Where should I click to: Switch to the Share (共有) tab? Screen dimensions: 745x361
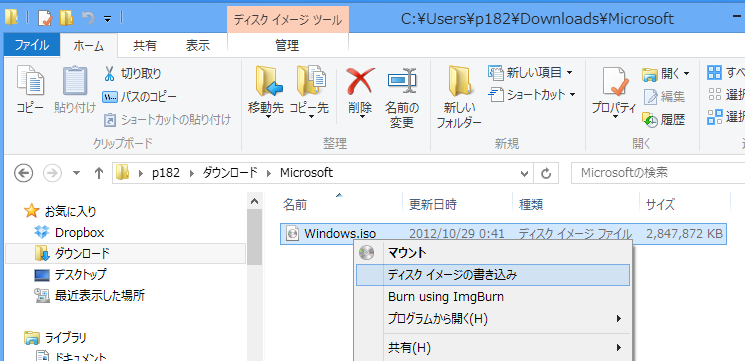click(144, 46)
